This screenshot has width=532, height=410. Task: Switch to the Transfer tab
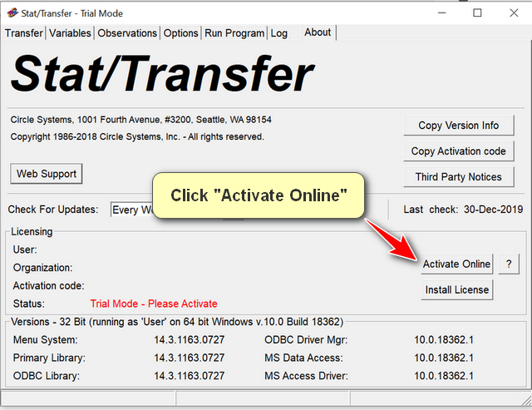pyautogui.click(x=24, y=33)
